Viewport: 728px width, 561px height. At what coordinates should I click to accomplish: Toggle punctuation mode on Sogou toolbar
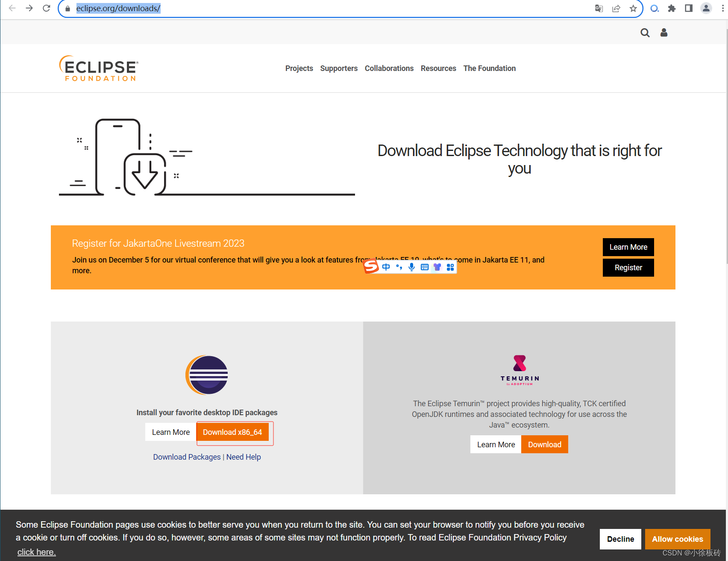coord(399,267)
